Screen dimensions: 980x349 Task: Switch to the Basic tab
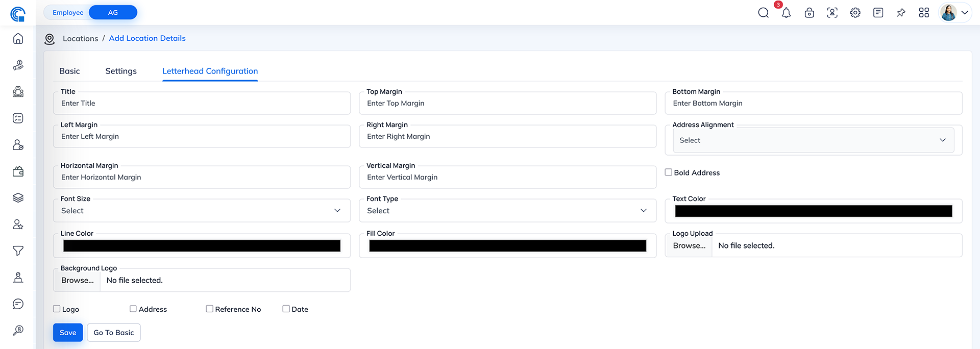pos(69,71)
